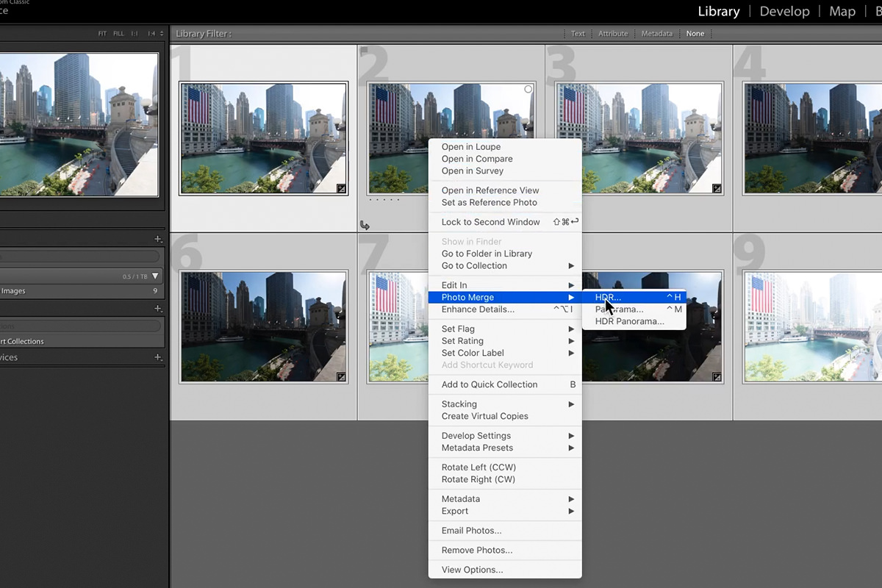Click the develop adjustments badge on photo 3

(x=717, y=189)
